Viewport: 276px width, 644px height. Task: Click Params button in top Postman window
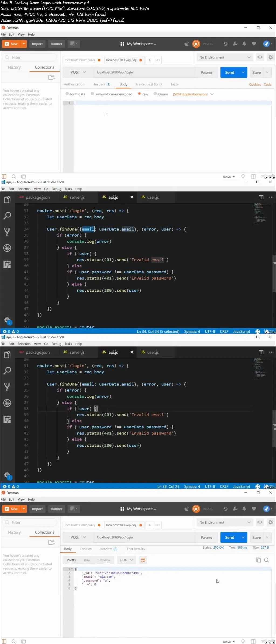coord(207,72)
